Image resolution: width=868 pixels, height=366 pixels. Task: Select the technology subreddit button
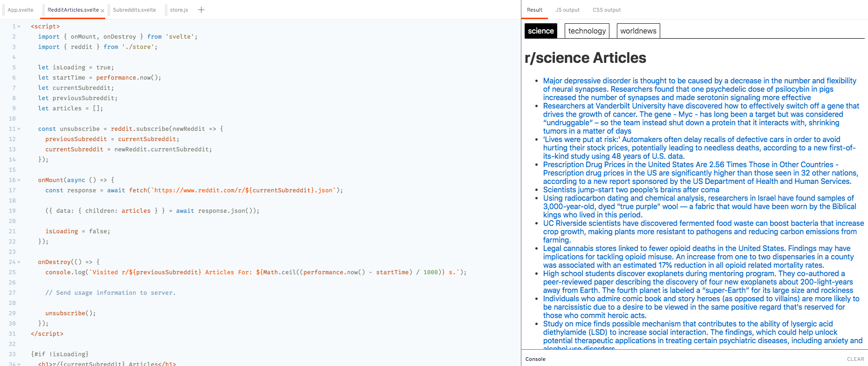(587, 31)
